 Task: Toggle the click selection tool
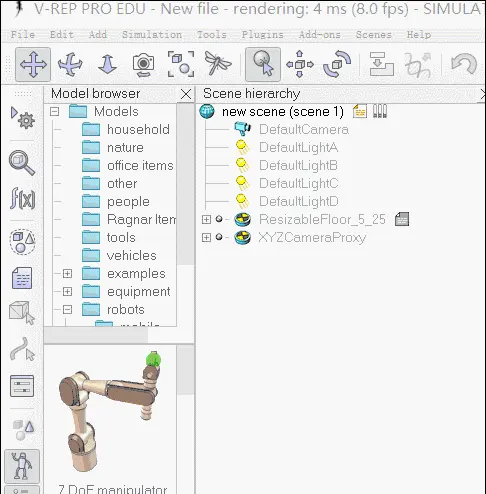(263, 64)
